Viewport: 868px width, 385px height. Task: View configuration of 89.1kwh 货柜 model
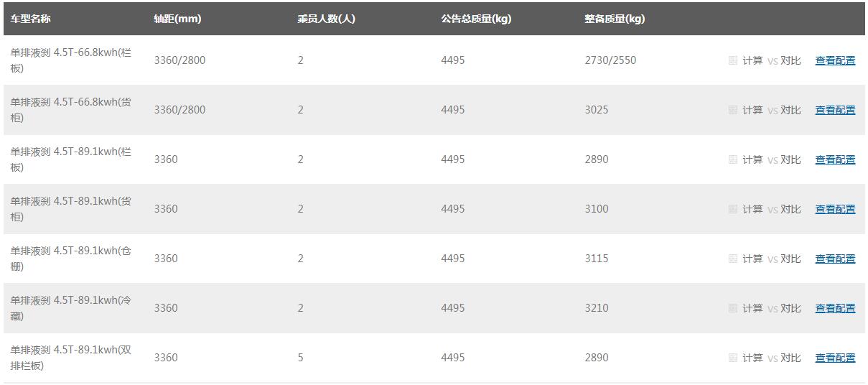[x=835, y=209]
